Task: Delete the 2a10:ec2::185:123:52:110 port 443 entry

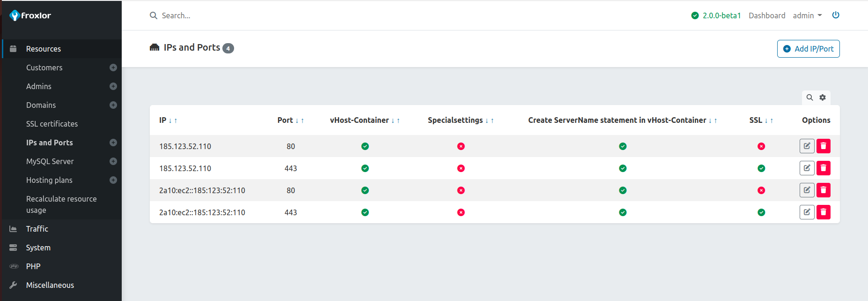Action: (x=823, y=212)
